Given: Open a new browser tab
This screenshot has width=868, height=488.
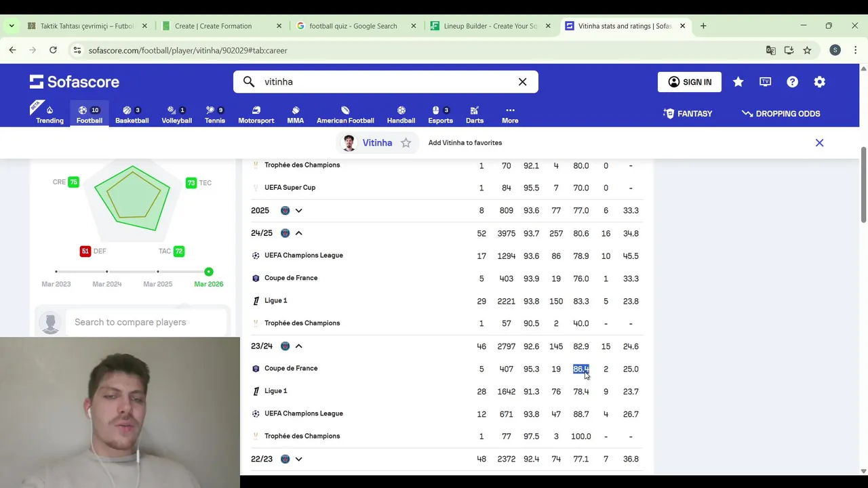Looking at the screenshot, I should tap(703, 26).
